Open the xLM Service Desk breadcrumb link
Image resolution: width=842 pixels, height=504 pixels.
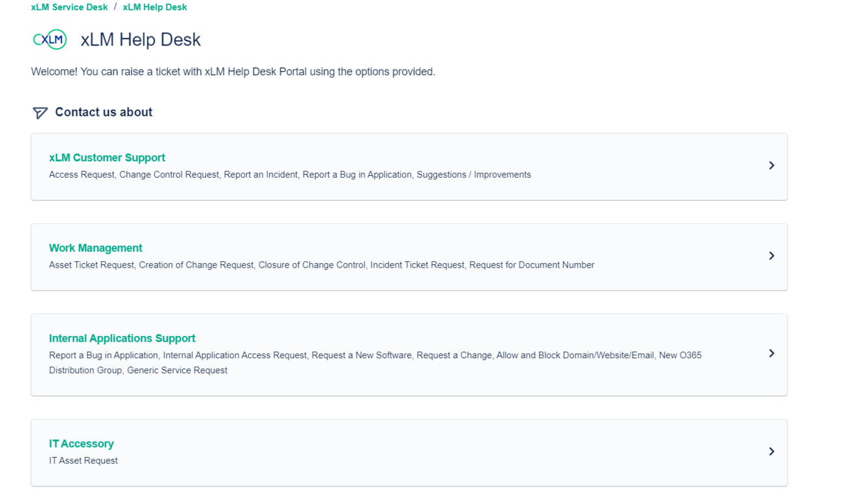pos(70,7)
